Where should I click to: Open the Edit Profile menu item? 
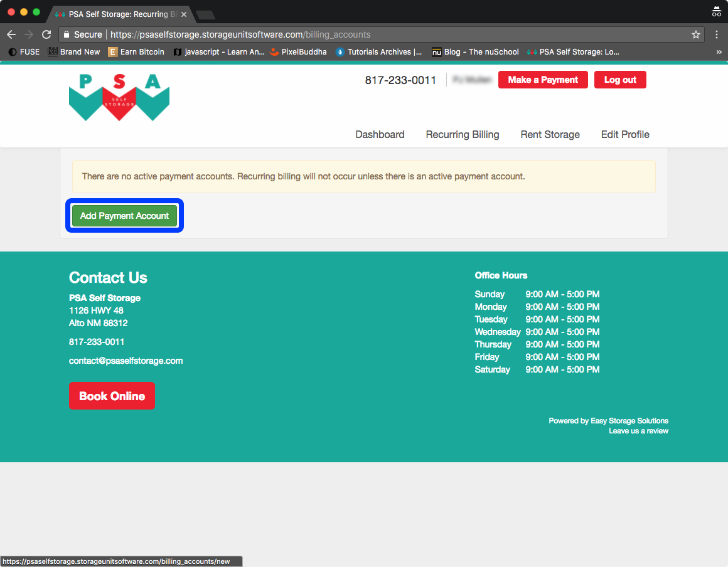point(625,135)
